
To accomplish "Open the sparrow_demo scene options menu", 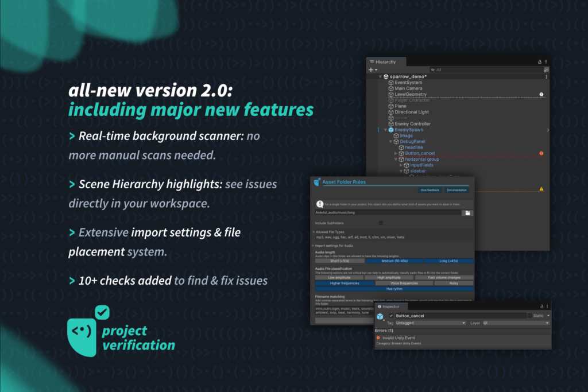I will pos(546,76).
